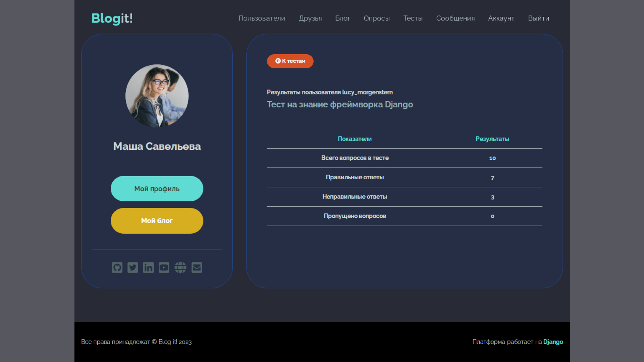
Task: Click the Аккаунт menu item
Action: [x=501, y=18]
